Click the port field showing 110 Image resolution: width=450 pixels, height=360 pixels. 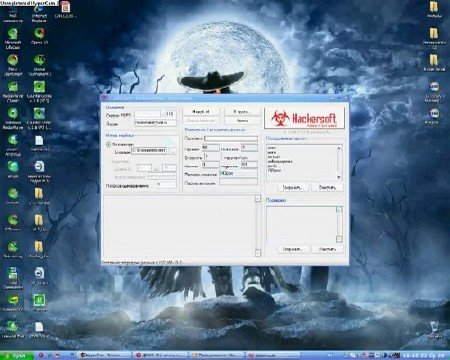pyautogui.click(x=171, y=114)
